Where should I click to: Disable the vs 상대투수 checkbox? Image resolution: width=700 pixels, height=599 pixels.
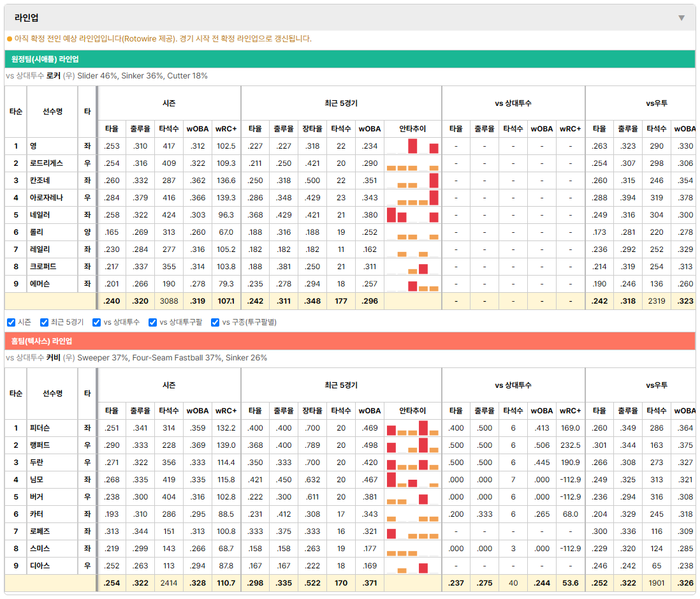(96, 323)
